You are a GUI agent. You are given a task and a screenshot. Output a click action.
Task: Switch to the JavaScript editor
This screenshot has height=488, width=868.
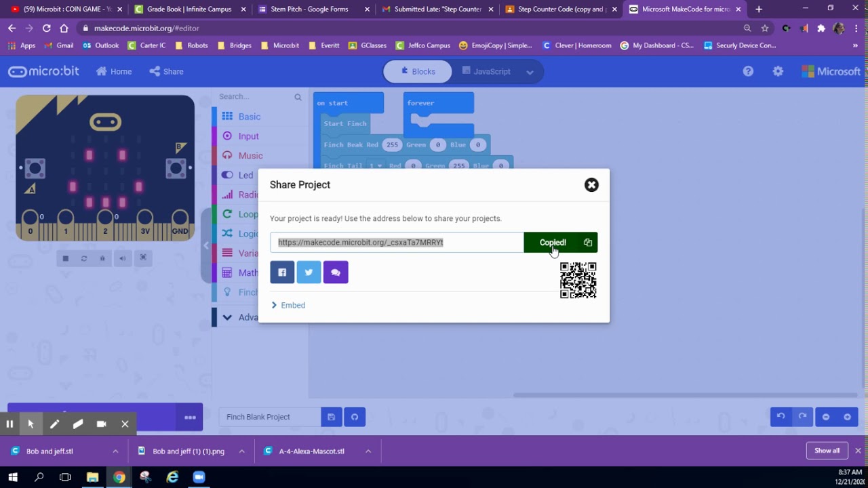pyautogui.click(x=486, y=71)
